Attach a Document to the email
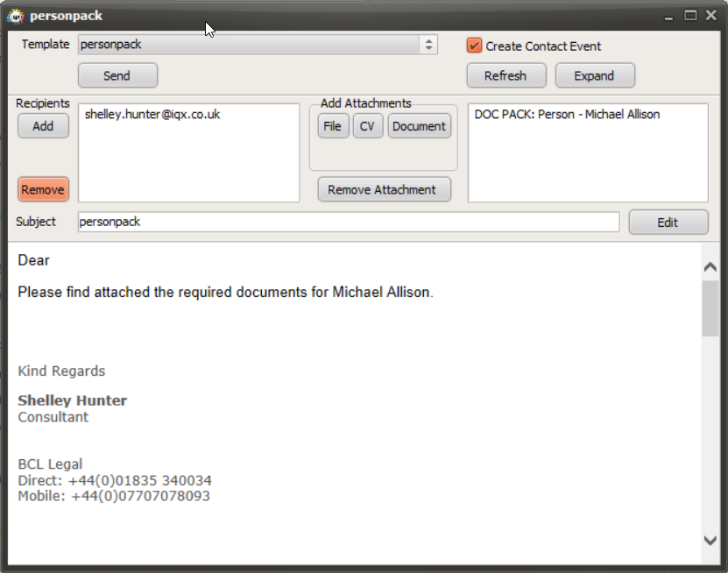 420,126
